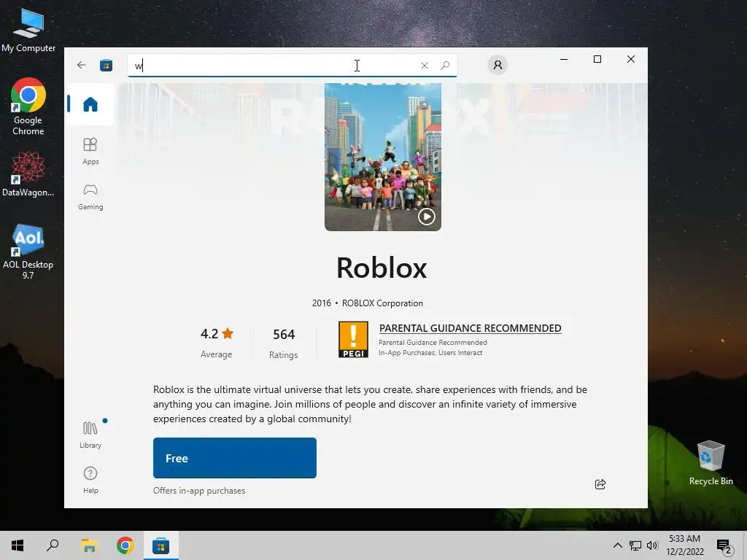Open the Home section in sidebar
Image resolution: width=747 pixels, height=560 pixels.
[90, 104]
